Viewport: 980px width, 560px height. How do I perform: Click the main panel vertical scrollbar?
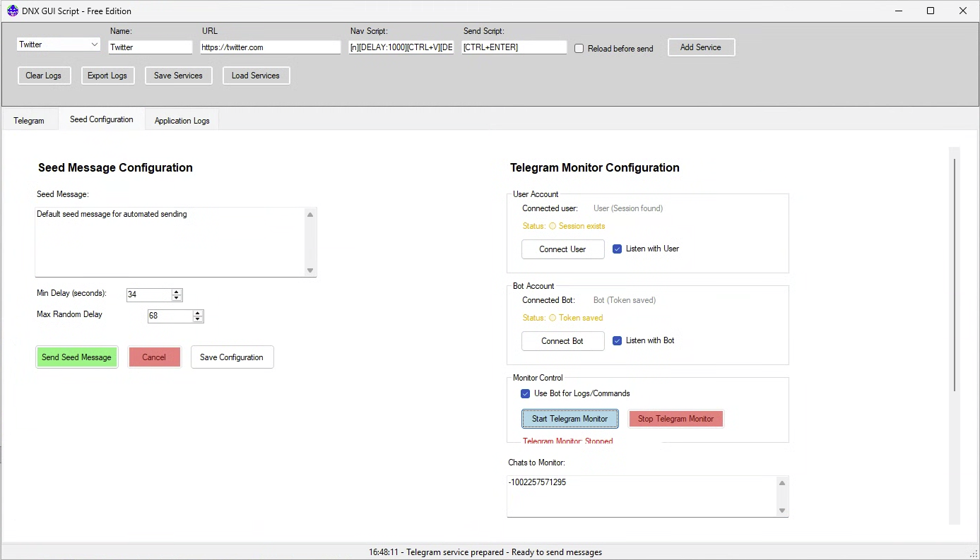point(955,275)
